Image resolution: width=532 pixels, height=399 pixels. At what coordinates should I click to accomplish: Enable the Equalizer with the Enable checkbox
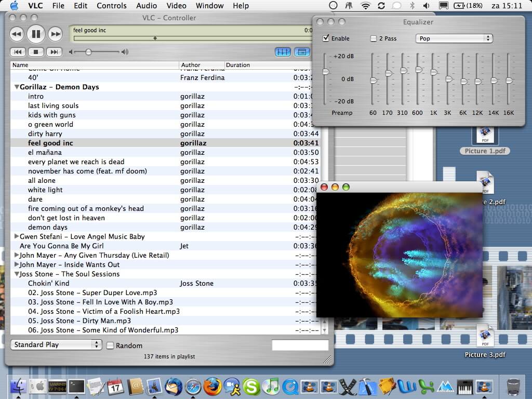click(325, 38)
